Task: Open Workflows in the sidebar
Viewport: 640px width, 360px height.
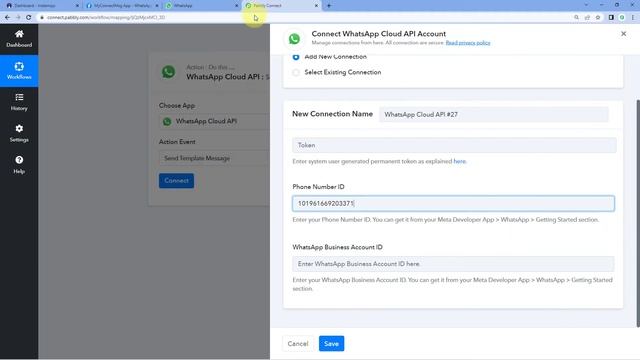Action: (19, 71)
